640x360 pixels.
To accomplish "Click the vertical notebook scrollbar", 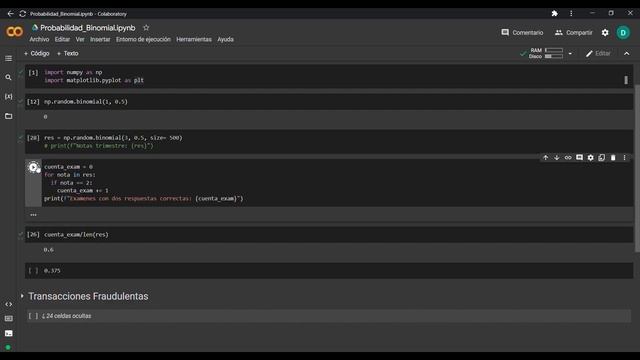I will [637, 168].
